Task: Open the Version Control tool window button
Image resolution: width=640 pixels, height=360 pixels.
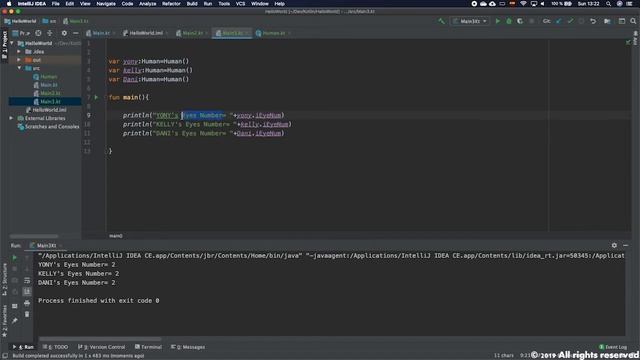Action: point(102,347)
